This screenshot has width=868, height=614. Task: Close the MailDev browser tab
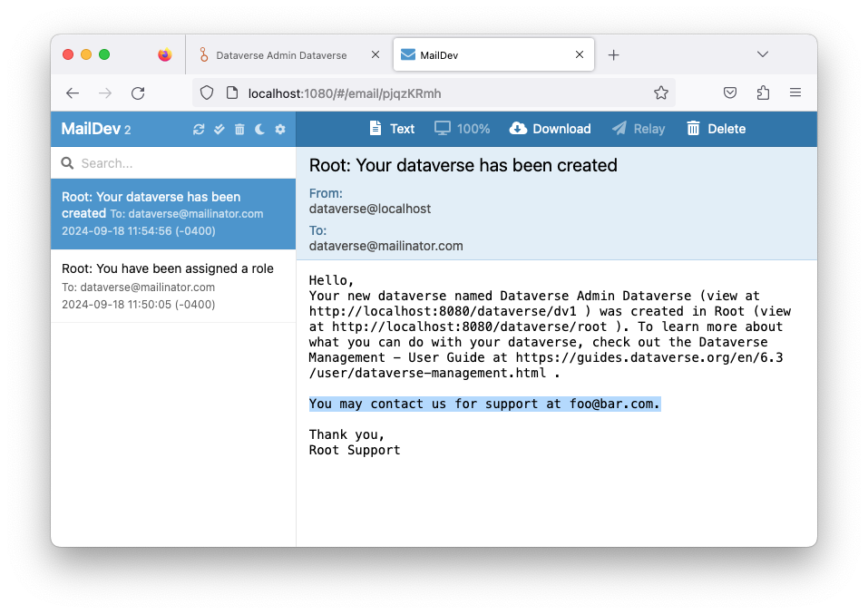tap(580, 55)
